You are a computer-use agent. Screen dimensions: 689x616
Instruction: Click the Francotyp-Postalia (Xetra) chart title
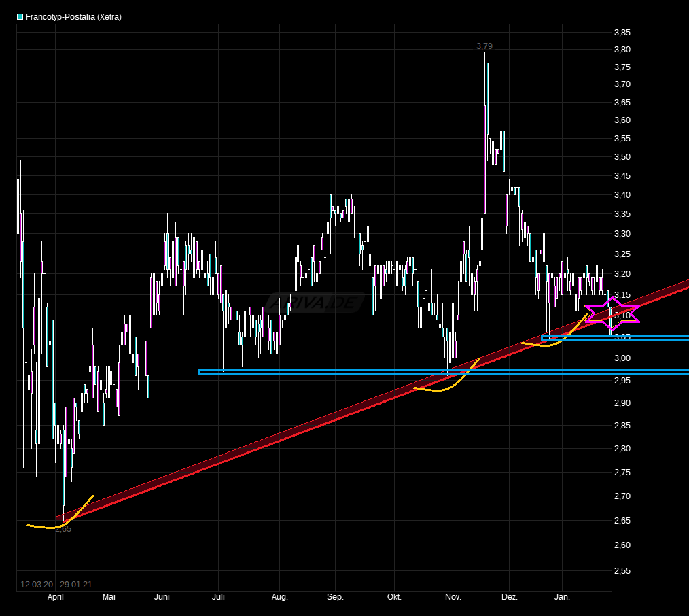(73, 17)
